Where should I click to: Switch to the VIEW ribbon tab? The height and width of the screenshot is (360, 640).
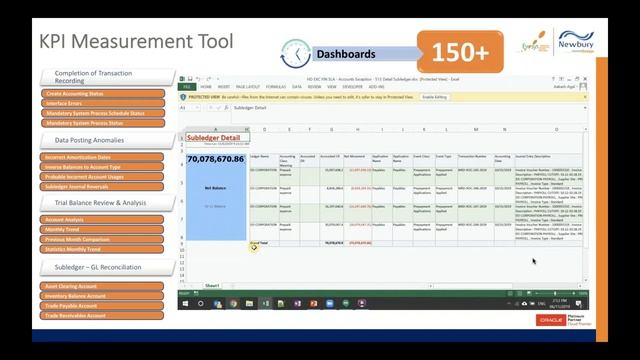[x=332, y=87]
